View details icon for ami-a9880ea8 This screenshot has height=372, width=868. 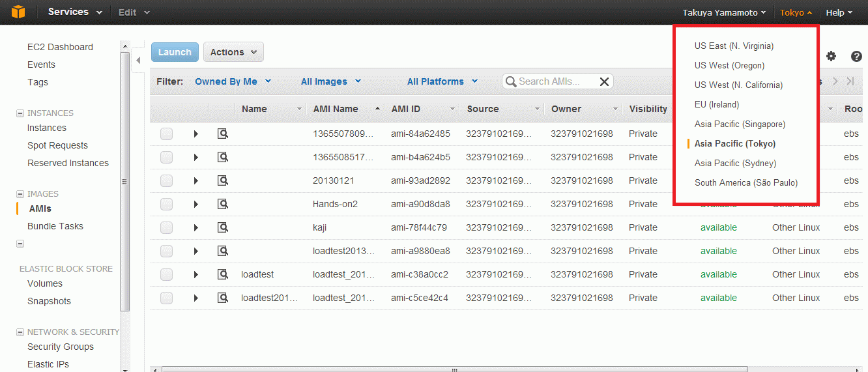tap(223, 251)
